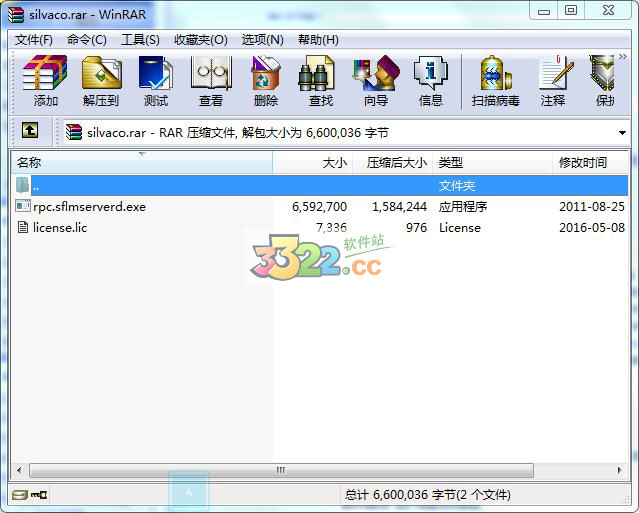Viewport: 639px width, 513px height.
Task: Minimize the WinRAR window
Action: (x=544, y=11)
